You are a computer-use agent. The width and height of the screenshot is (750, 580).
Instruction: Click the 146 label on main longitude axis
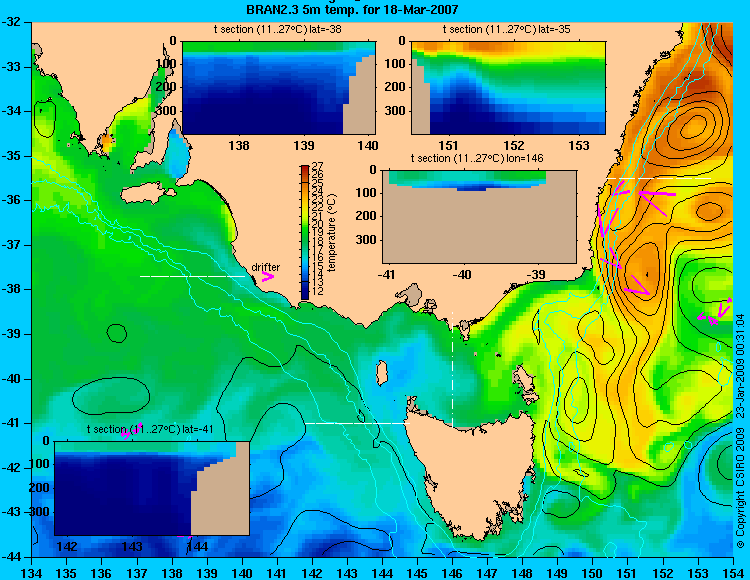pyautogui.click(x=452, y=572)
